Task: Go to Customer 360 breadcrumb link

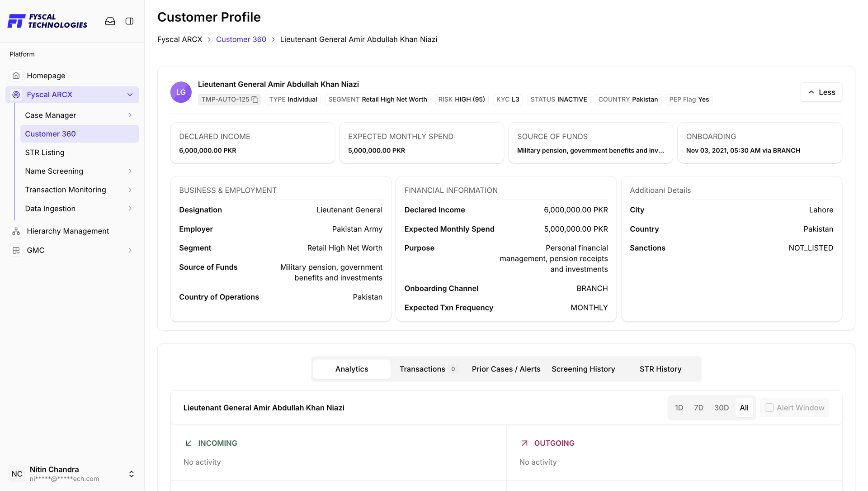Action: [241, 39]
